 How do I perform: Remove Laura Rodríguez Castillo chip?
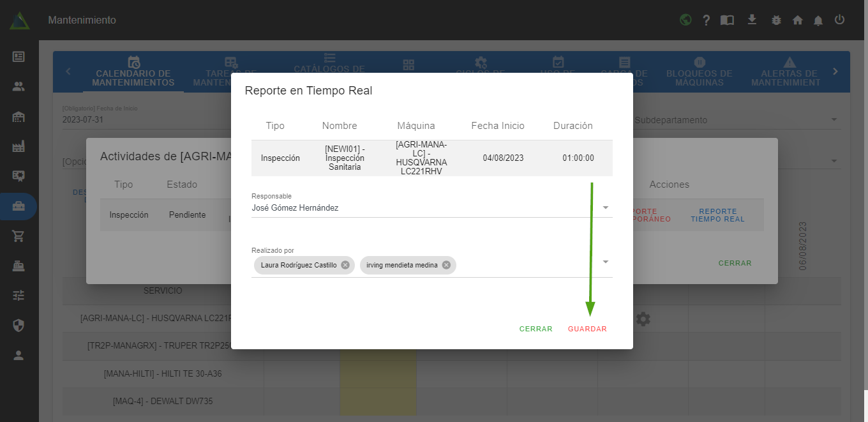345,265
